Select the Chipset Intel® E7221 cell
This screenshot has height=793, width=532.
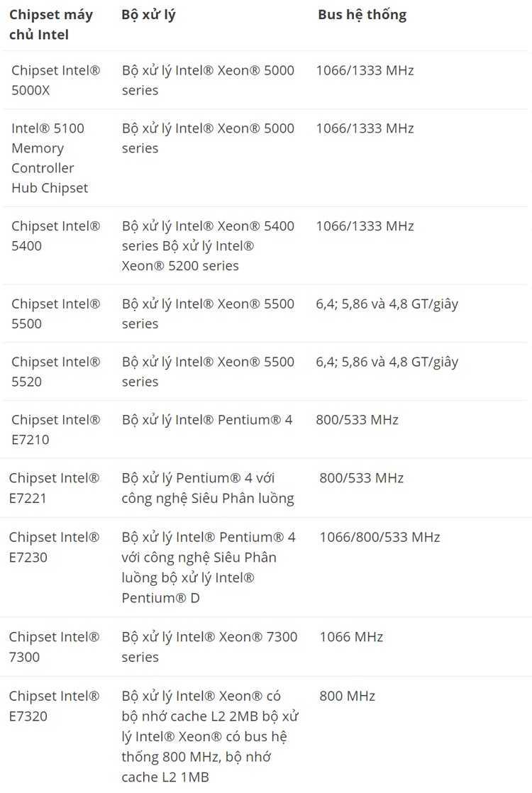pos(55,488)
